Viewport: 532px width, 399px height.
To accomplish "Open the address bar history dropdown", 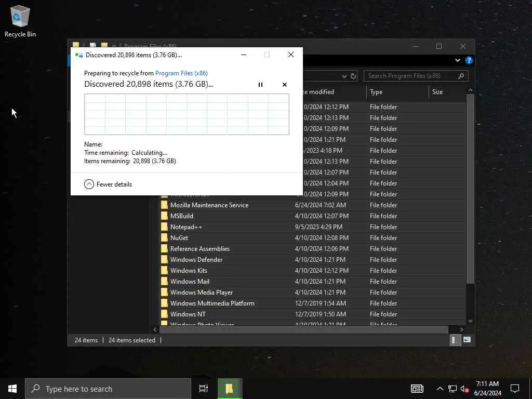I will [344, 76].
